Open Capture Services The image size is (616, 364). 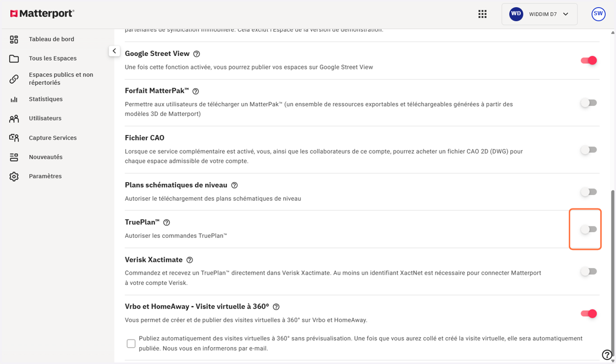click(x=53, y=138)
